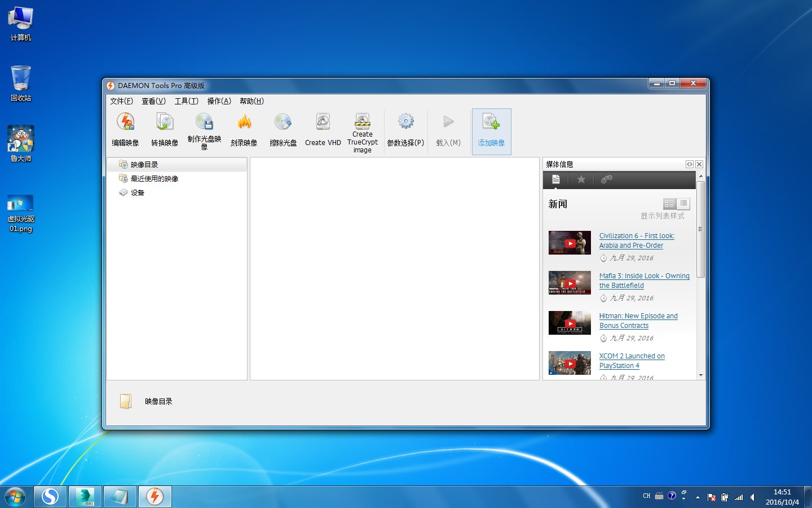This screenshot has height=508, width=812.
Task: Switch news panel to list view style
Action: click(x=683, y=203)
